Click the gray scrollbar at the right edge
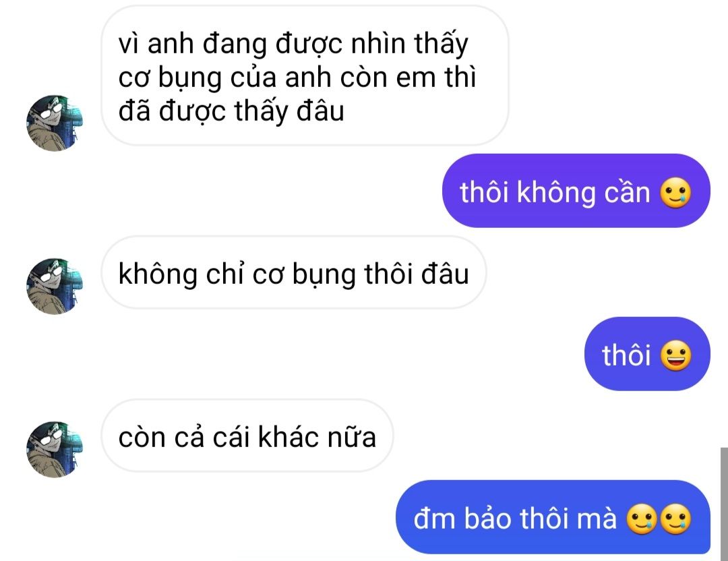The height and width of the screenshot is (561, 728). (724, 504)
